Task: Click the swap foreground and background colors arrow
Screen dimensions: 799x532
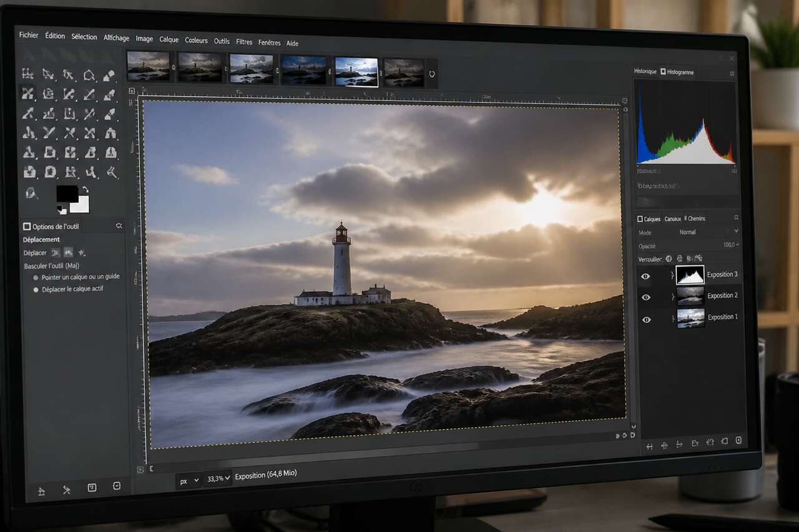Action: 86,189
